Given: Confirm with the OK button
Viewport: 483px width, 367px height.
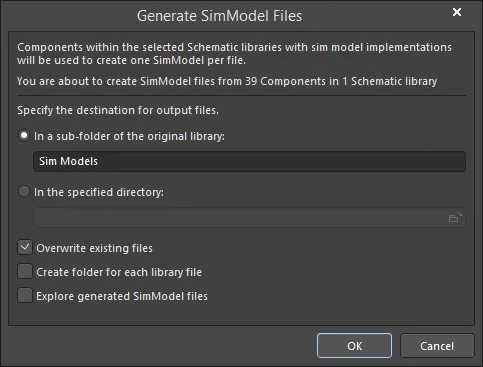Looking at the screenshot, I should click(x=354, y=346).
